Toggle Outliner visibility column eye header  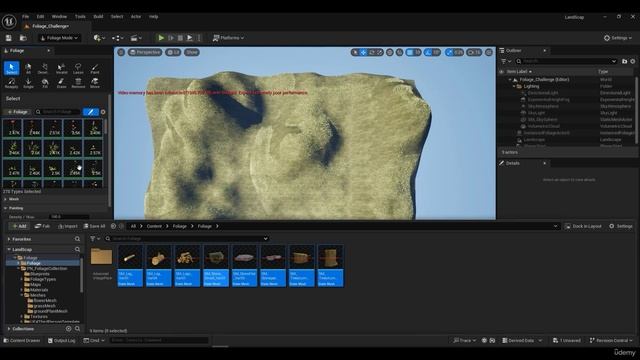[x=502, y=71]
